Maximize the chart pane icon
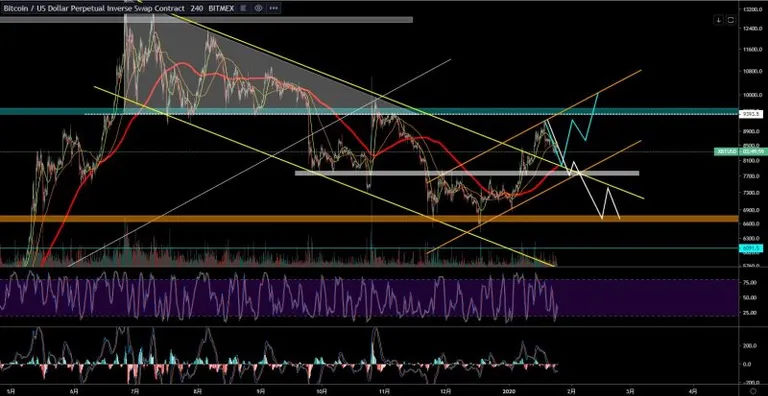The image size is (768, 396). [x=730, y=20]
